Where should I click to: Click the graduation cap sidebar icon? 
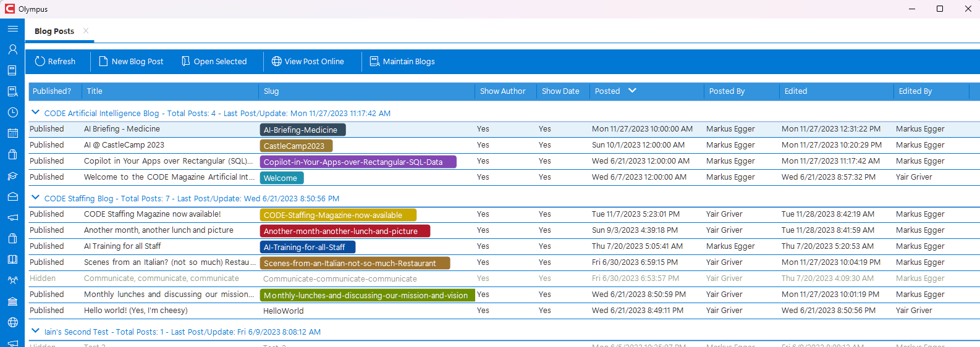pyautogui.click(x=12, y=175)
